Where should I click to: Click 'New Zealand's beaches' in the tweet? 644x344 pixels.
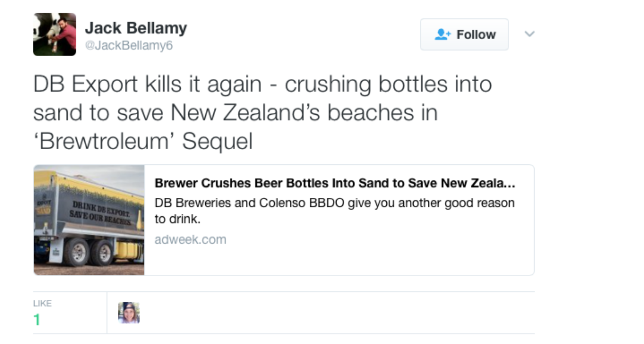tap(304, 113)
